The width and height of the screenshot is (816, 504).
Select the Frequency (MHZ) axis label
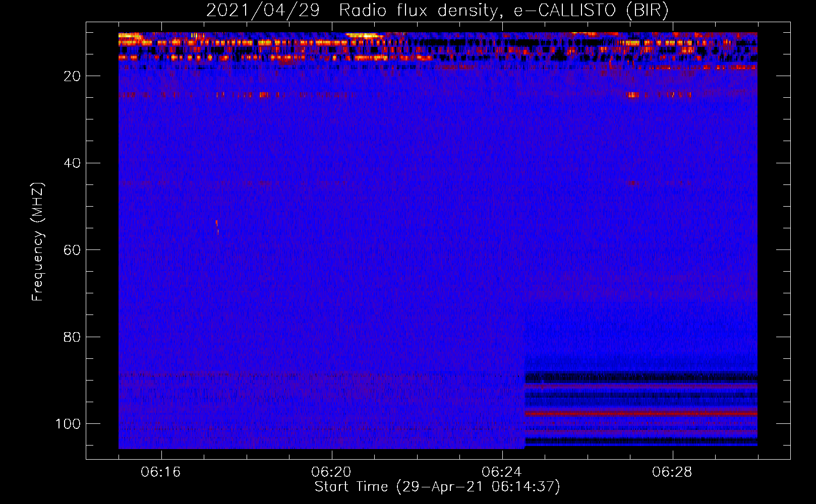point(38,242)
